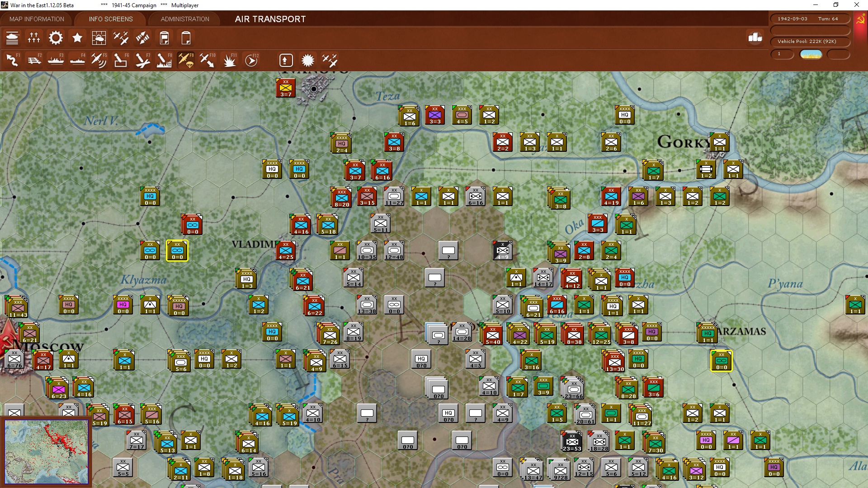This screenshot has height=488, width=868.
Task: Select the 4=25 unit at Vladimir
Action: coord(285,251)
